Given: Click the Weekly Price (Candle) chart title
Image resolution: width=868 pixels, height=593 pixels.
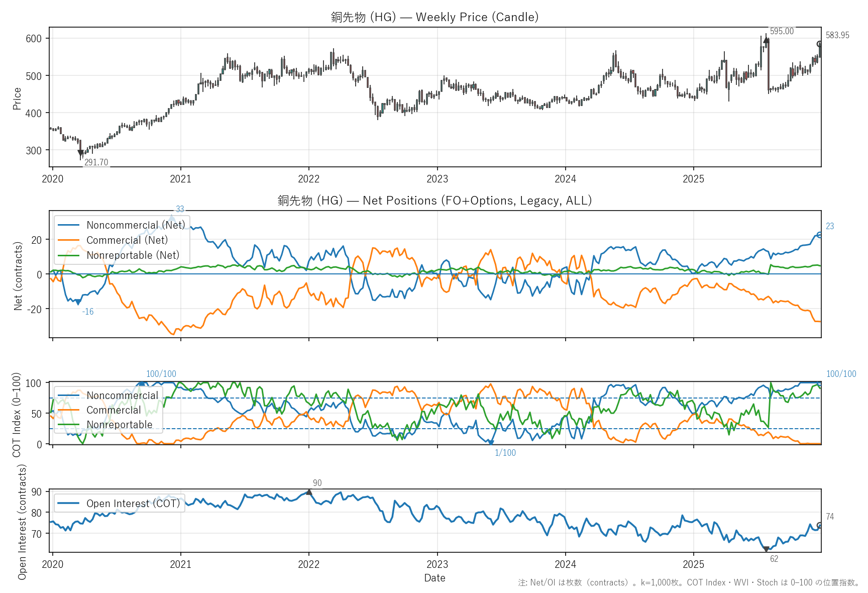Looking at the screenshot, I should pos(435,17).
